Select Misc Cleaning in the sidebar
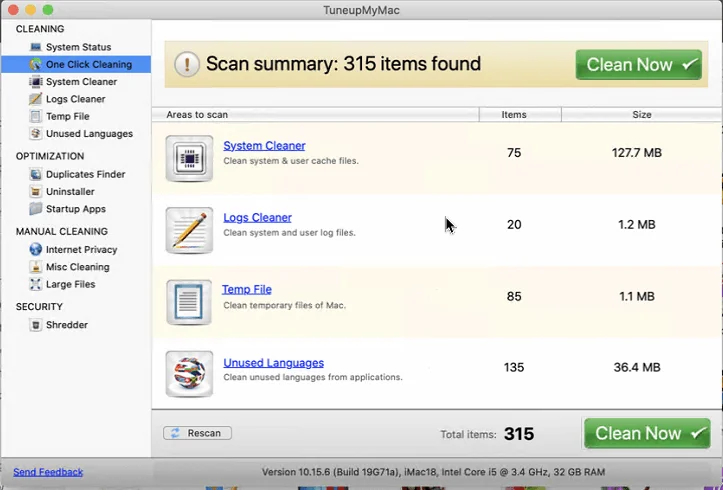Screen dimensions: 723x490 pyautogui.click(x=77, y=267)
